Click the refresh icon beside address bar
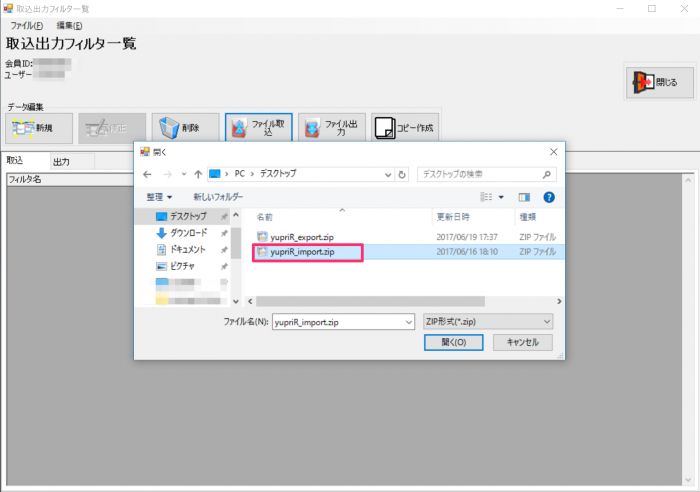The image size is (700, 492). click(x=402, y=174)
